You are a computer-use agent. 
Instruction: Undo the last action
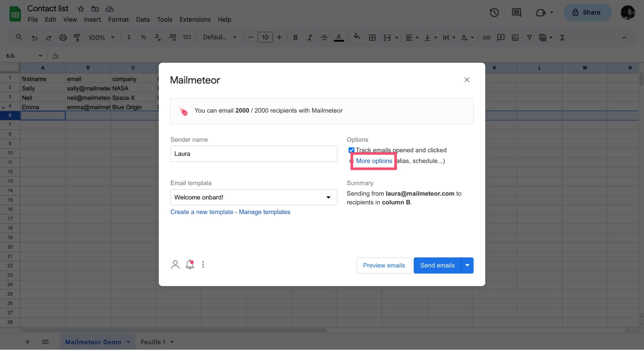click(34, 37)
